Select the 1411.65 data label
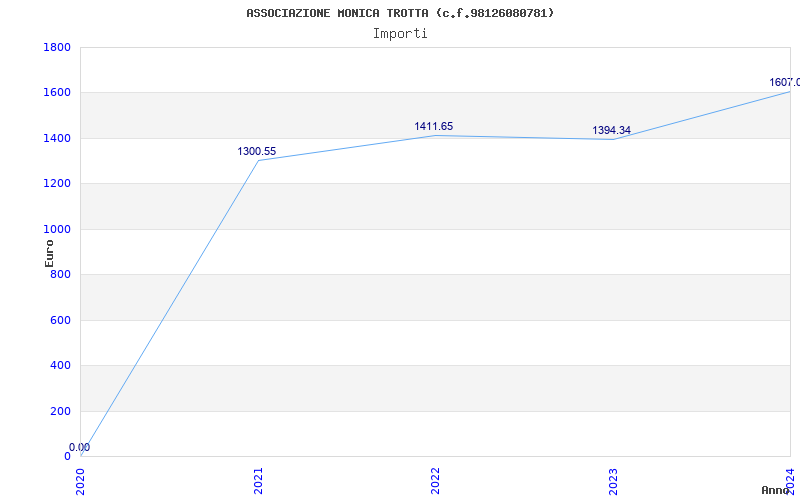The width and height of the screenshot is (800, 500). point(434,126)
